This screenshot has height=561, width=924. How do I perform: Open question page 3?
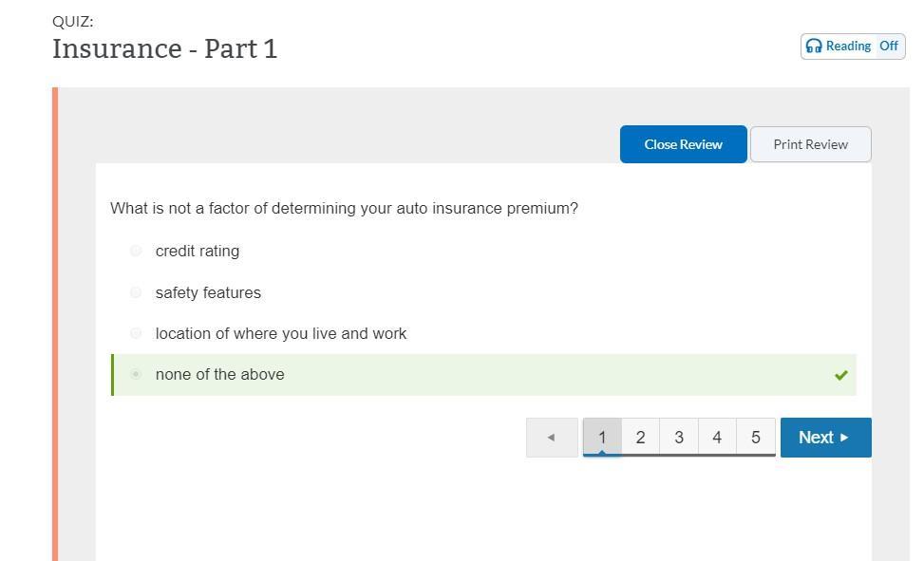click(x=679, y=438)
